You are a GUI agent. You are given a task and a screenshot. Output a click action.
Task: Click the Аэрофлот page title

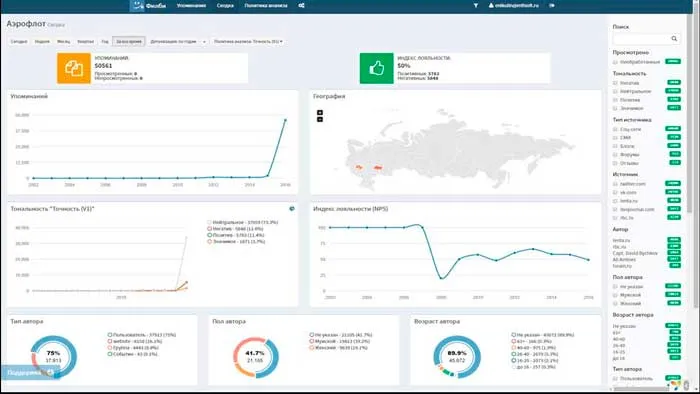click(26, 24)
